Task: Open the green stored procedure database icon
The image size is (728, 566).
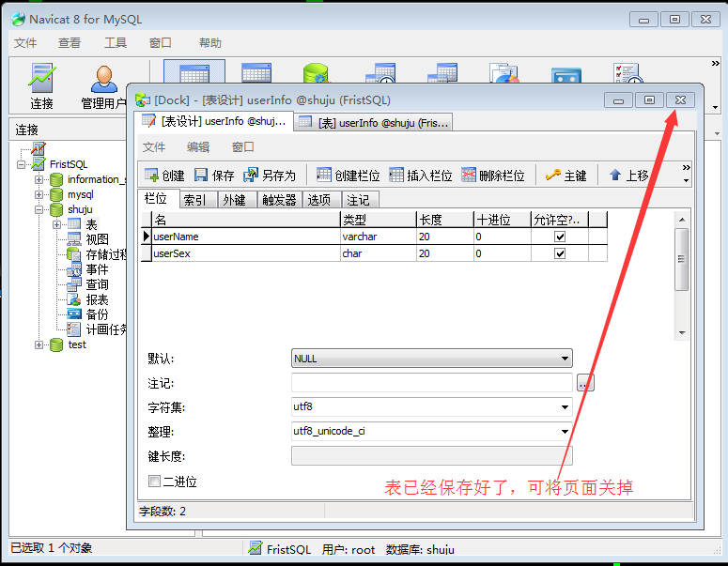Action: [317, 73]
